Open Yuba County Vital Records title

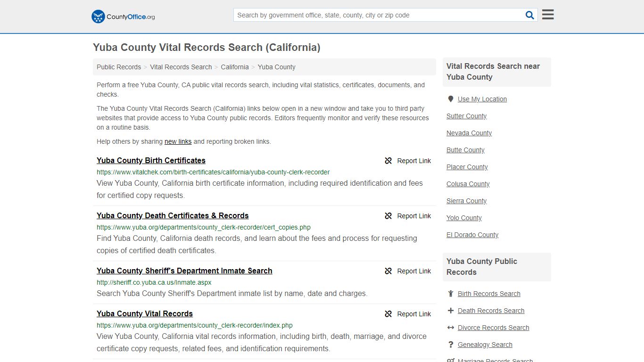point(145,313)
